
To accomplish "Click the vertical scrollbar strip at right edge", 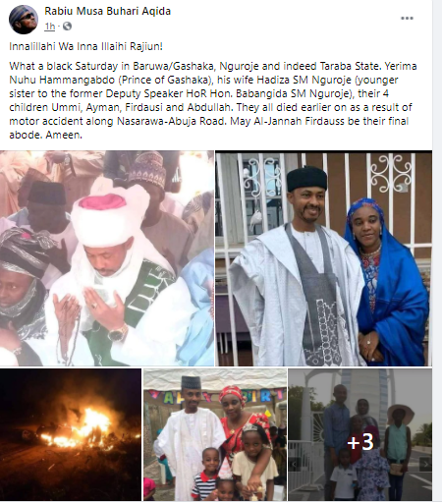I will (x=437, y=252).
